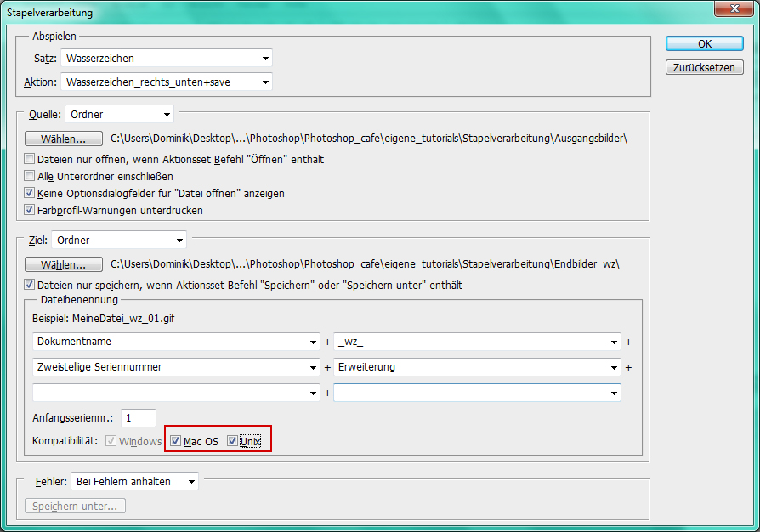This screenshot has width=760, height=532.
Task: Click the 'Speichern unter...' button
Action: click(x=75, y=506)
